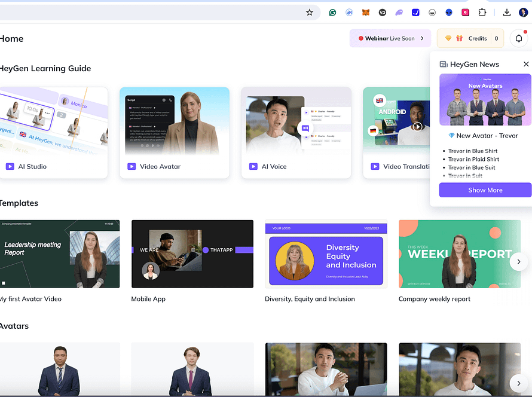Click the diamond icon beside Credits

448,38
